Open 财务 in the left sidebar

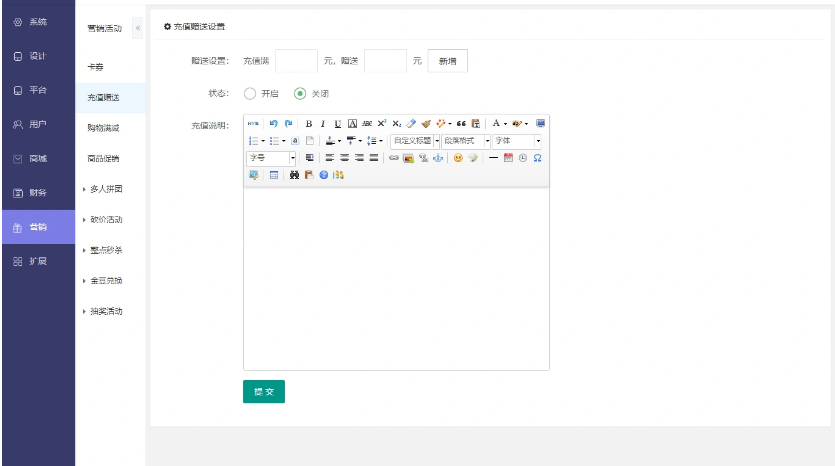click(x=37, y=193)
